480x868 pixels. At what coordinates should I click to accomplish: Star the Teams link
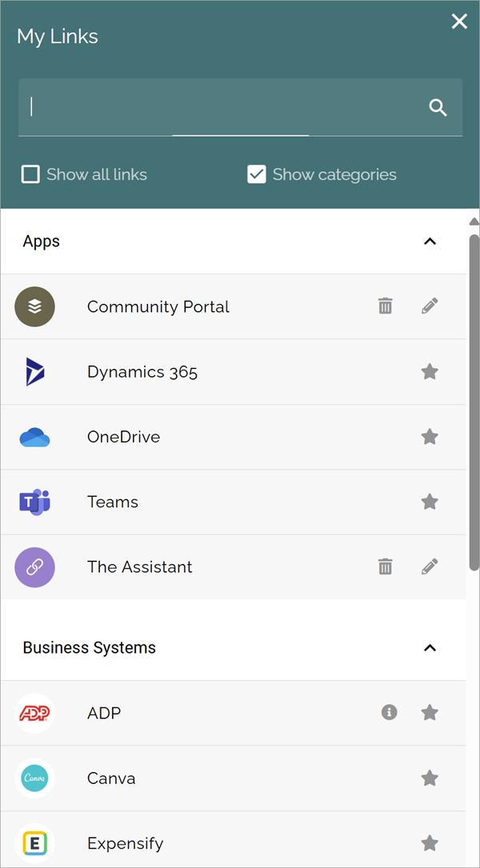coord(430,502)
